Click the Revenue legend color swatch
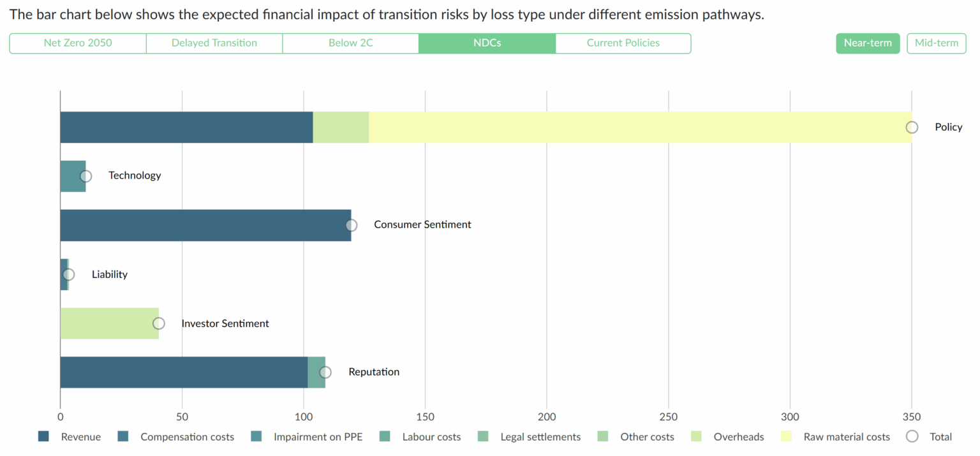 [x=44, y=437]
